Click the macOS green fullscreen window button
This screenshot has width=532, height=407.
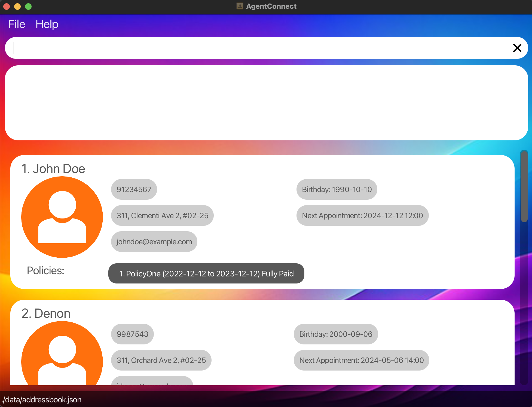[x=28, y=6]
